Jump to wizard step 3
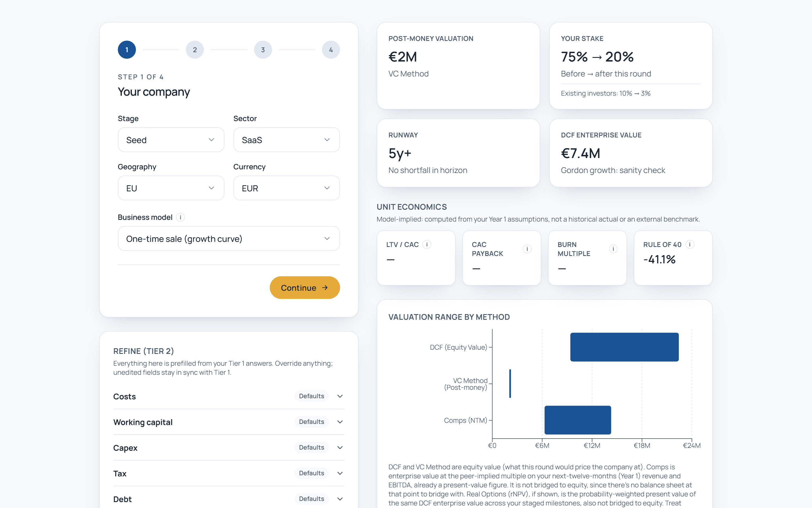 (x=263, y=50)
